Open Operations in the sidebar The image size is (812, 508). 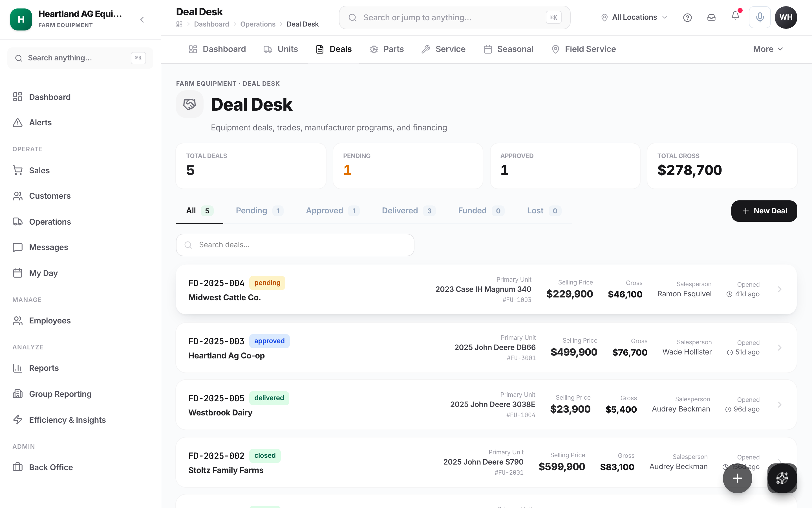point(80,222)
